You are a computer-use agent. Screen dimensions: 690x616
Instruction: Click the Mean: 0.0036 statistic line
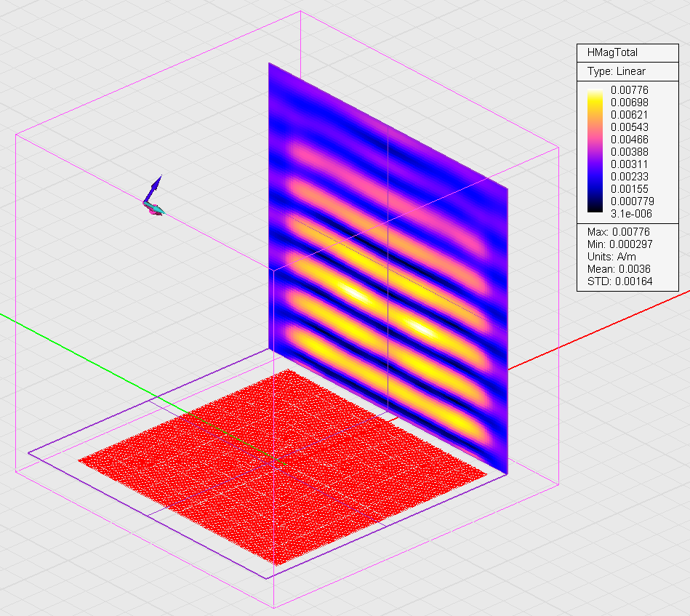click(x=615, y=269)
